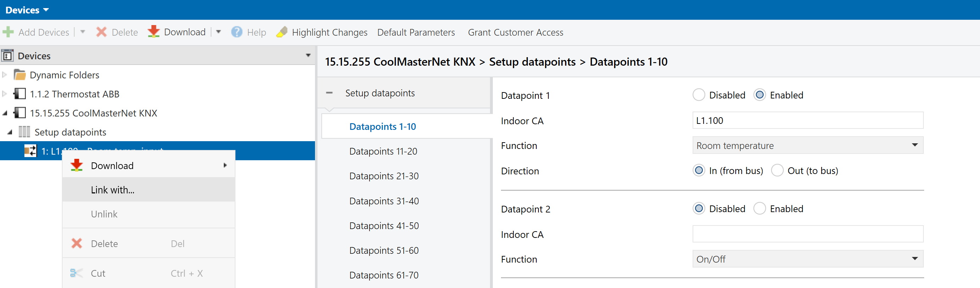The height and width of the screenshot is (288, 980).
Task: Expand the 1.1.2 Thermostat ABB node
Action: (x=5, y=94)
